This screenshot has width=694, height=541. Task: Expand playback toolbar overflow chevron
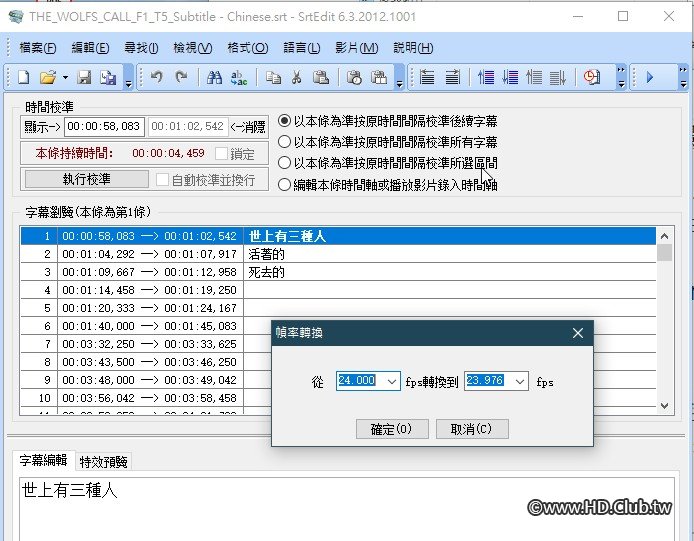point(683,77)
